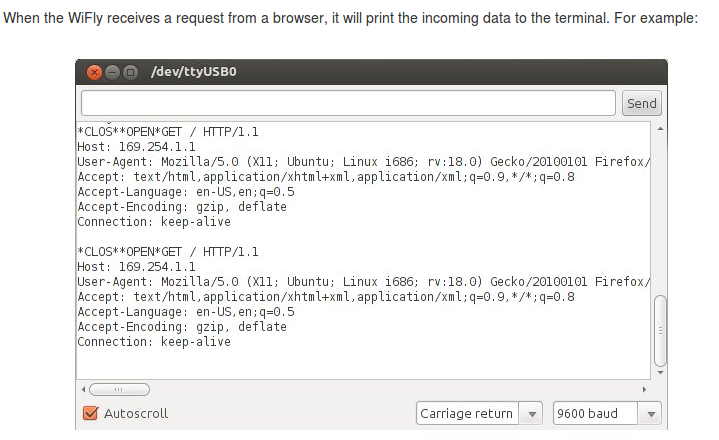Minimize the serial monitor window
Screen dimensions: 719x440
(113, 72)
